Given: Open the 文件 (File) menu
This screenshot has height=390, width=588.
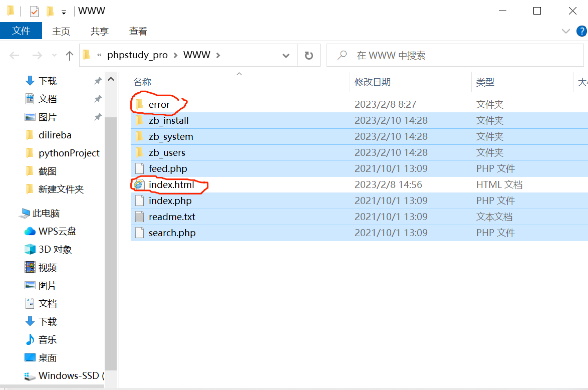Looking at the screenshot, I should (21, 31).
